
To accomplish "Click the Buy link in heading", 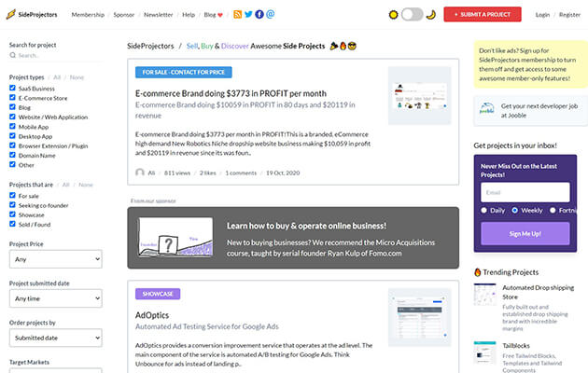I will pyautogui.click(x=206, y=46).
